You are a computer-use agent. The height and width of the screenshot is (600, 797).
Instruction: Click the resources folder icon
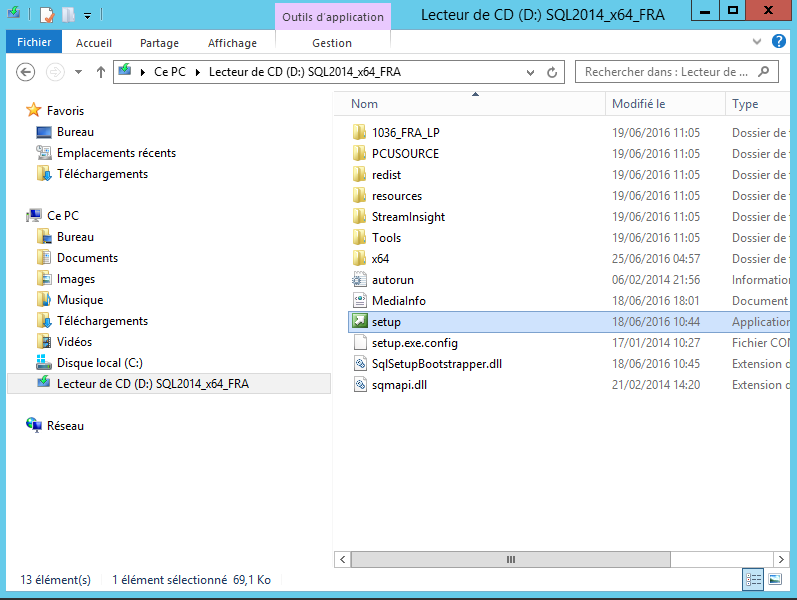(x=359, y=196)
